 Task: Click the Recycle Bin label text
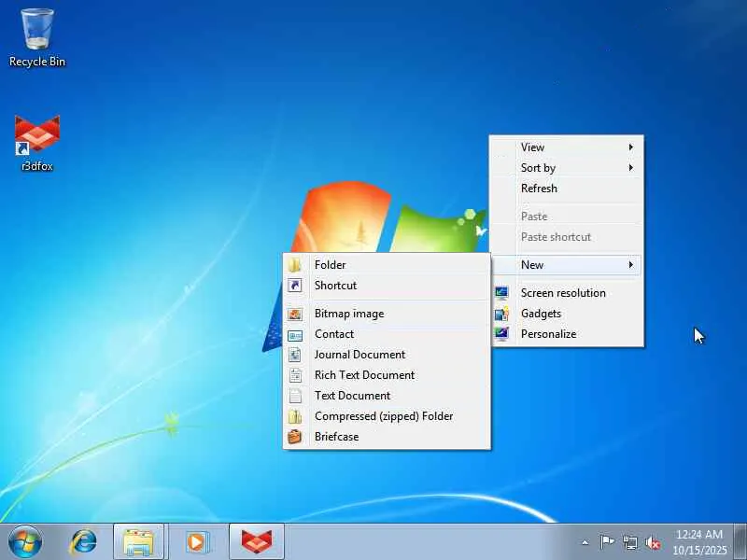coord(37,62)
